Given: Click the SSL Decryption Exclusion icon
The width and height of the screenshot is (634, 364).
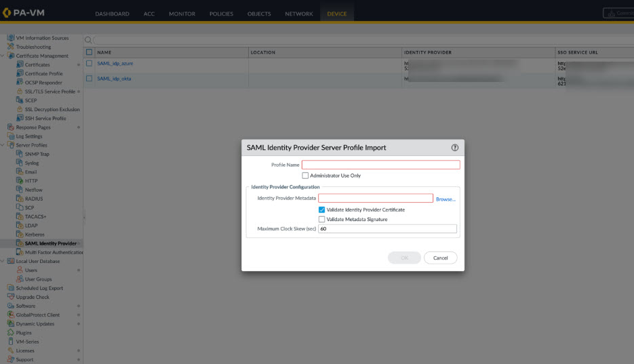Looking at the screenshot, I should 20,109.
